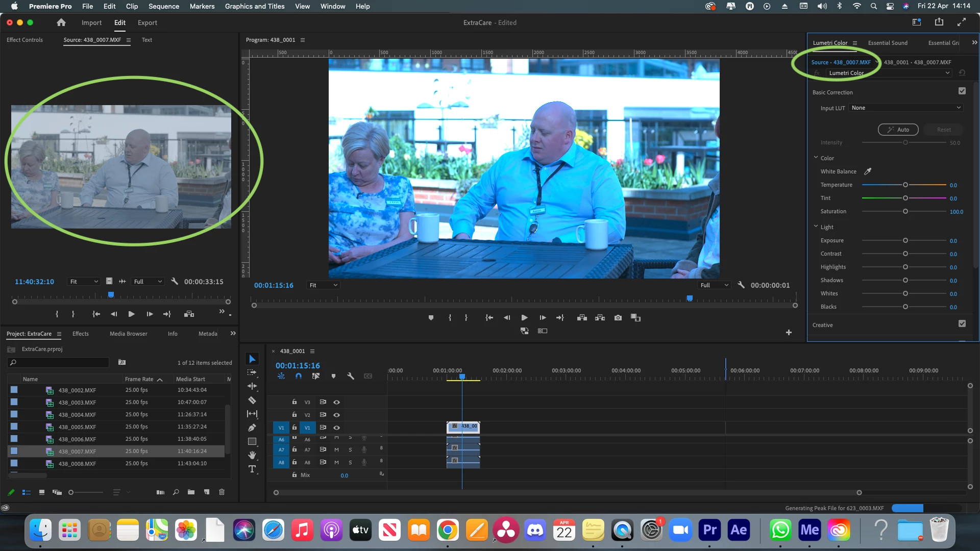Viewport: 980px width, 551px height.
Task: Select the Hand tool
Action: 252,455
